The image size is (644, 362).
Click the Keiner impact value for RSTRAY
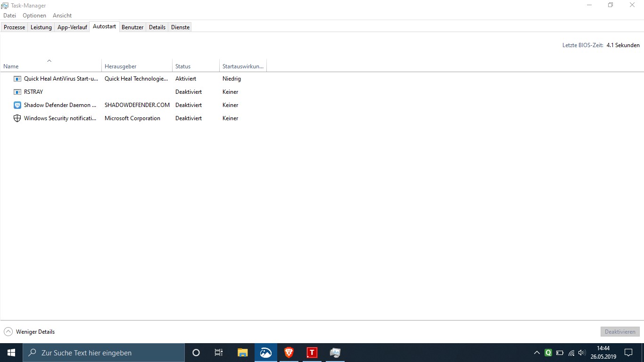(231, 92)
